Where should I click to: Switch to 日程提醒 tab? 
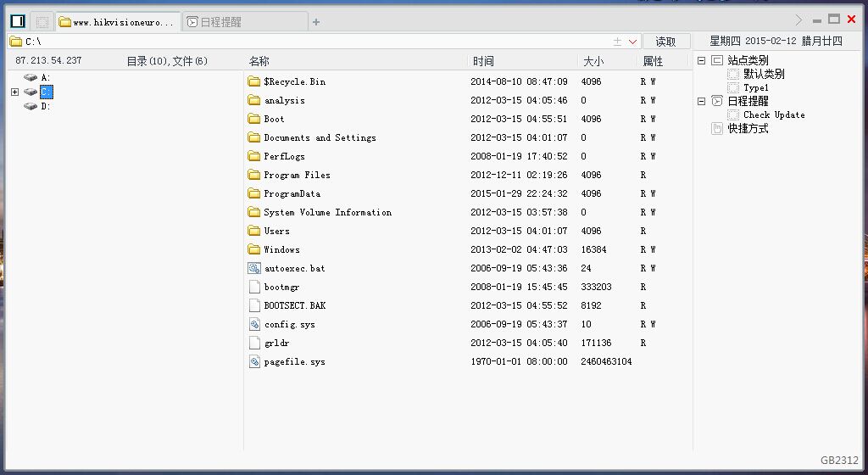pos(245,22)
